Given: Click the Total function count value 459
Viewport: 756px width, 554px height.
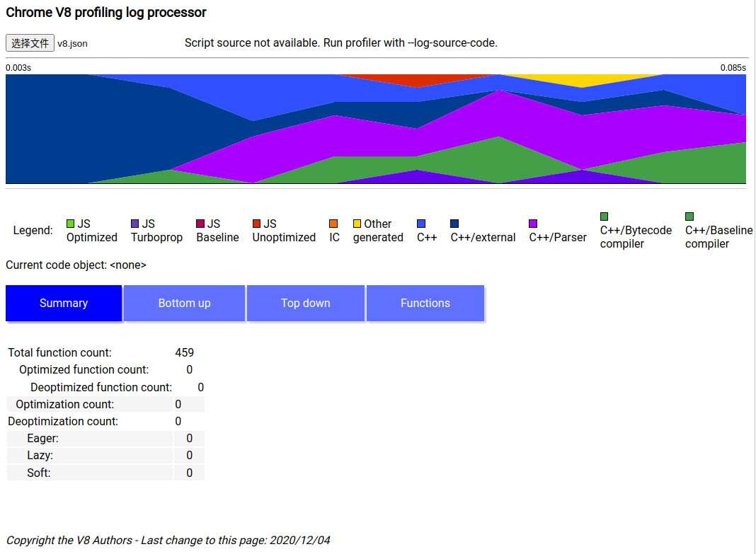Looking at the screenshot, I should tap(184, 352).
